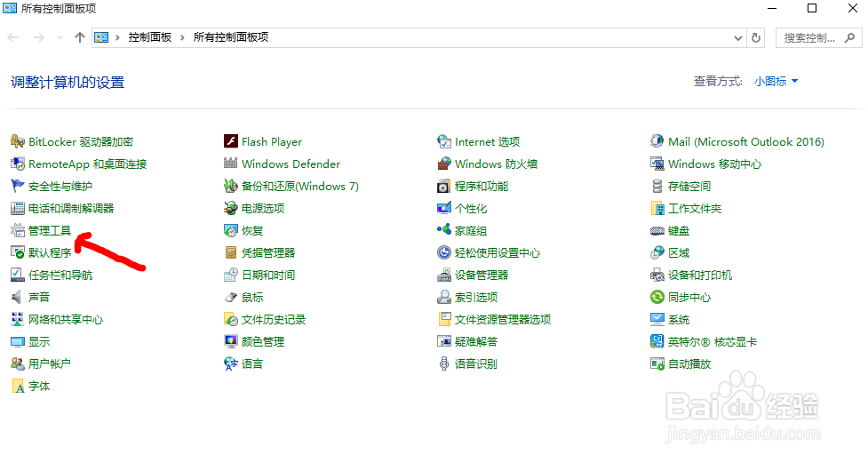Open 索引选项 link
Image resolution: width=868 pixels, height=463 pixels.
476,297
